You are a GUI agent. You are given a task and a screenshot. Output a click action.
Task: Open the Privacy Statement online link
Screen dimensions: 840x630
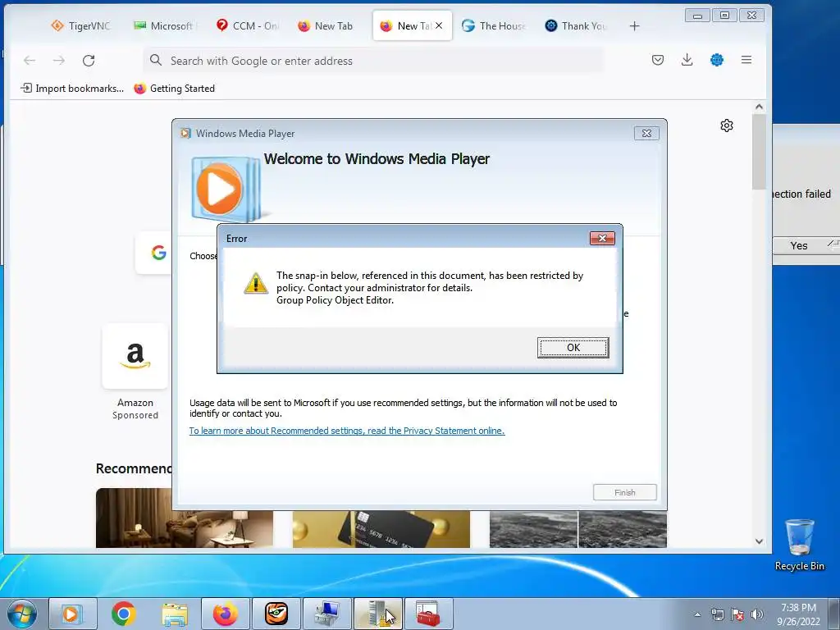pyautogui.click(x=347, y=431)
